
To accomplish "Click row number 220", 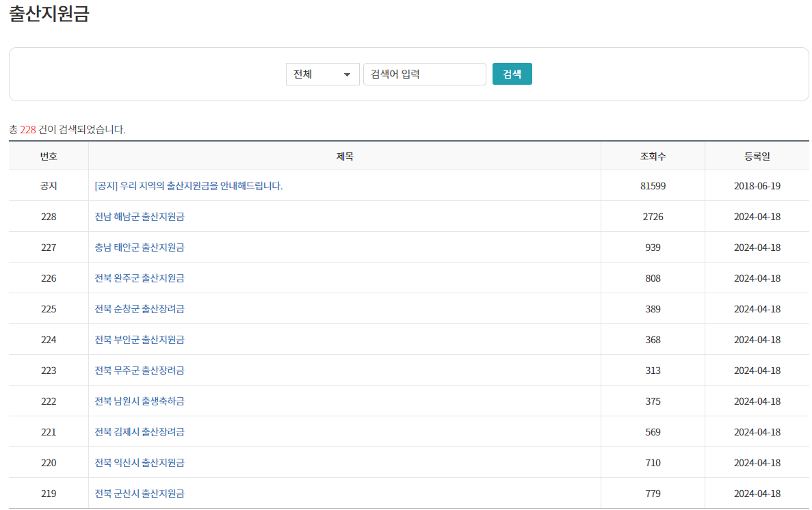I will 49,463.
